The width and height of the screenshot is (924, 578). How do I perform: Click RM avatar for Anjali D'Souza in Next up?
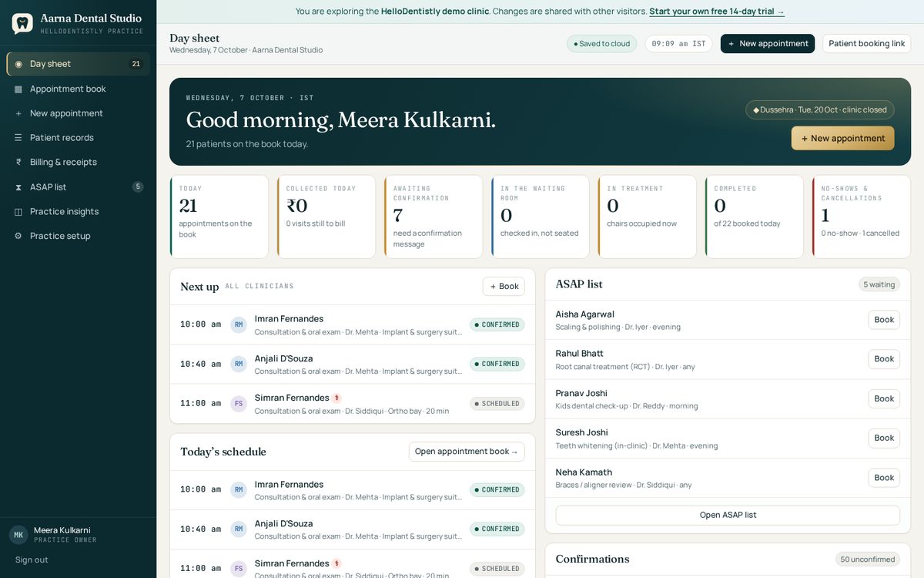(x=239, y=364)
